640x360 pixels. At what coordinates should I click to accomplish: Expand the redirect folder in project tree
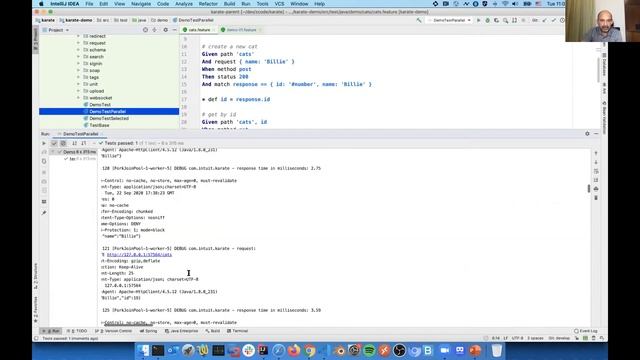coord(78,36)
